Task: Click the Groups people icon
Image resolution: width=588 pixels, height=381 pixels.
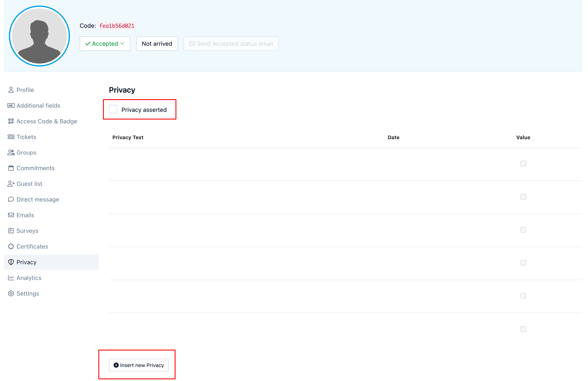Action: [11, 153]
